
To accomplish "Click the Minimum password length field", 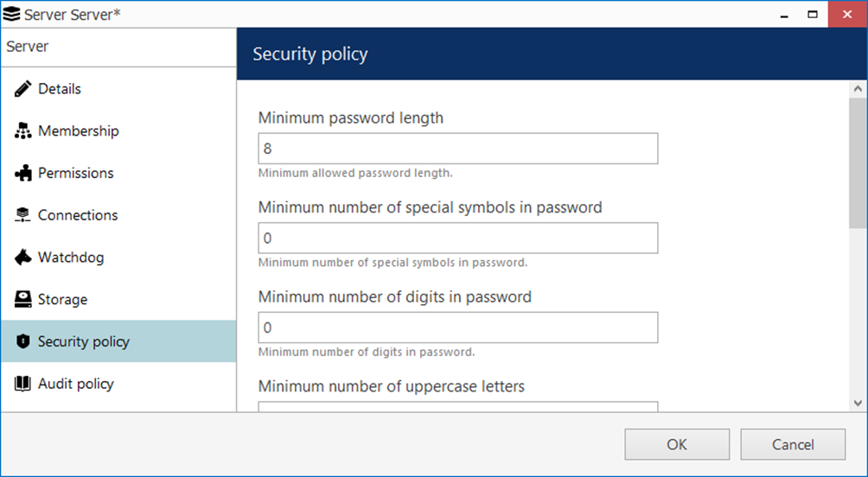I will point(457,149).
